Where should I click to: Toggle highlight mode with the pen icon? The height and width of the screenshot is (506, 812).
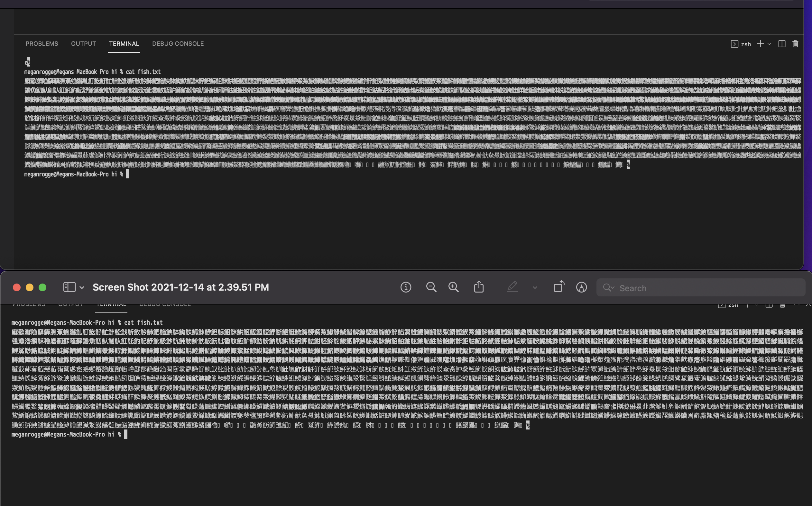click(x=513, y=287)
